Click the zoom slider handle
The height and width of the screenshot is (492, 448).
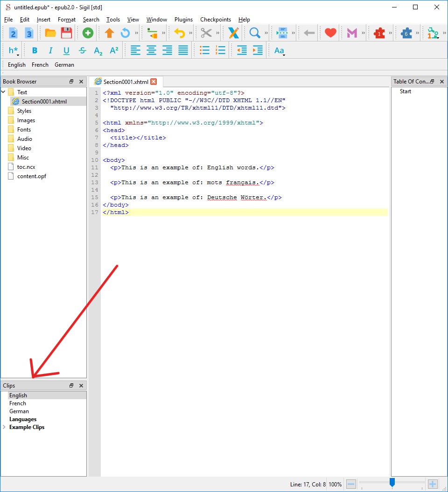coord(392,483)
